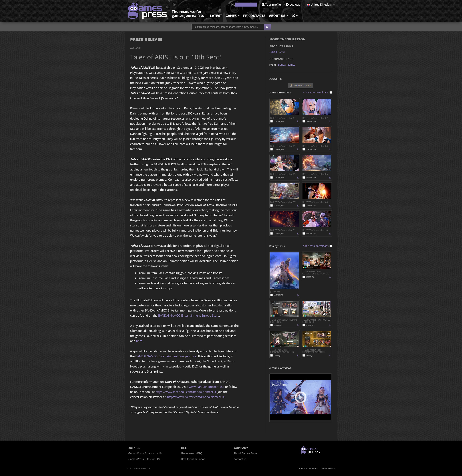462x476 pixels.
Task: Open the BandaiNamcoUK Twitter link
Action: [196, 397]
